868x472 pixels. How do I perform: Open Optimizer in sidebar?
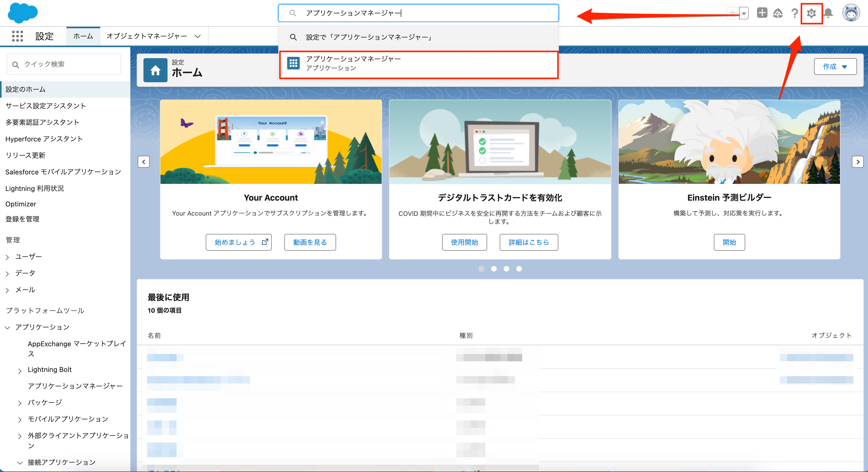tap(21, 204)
